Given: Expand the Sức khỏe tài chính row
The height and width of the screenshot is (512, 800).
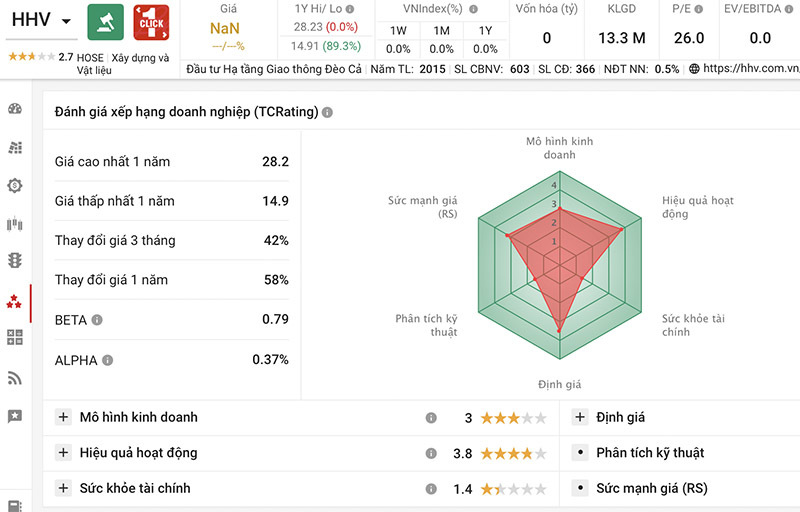Looking at the screenshot, I should tap(63, 488).
